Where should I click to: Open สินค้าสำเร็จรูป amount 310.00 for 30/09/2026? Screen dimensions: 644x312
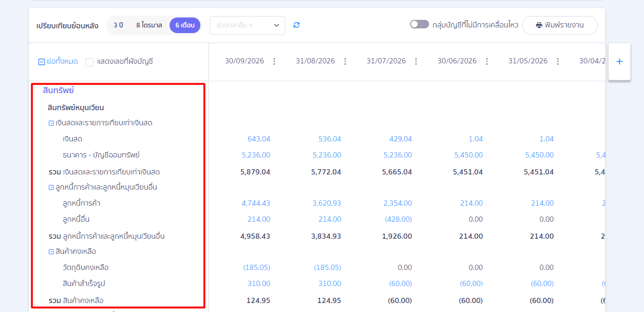pos(259,284)
